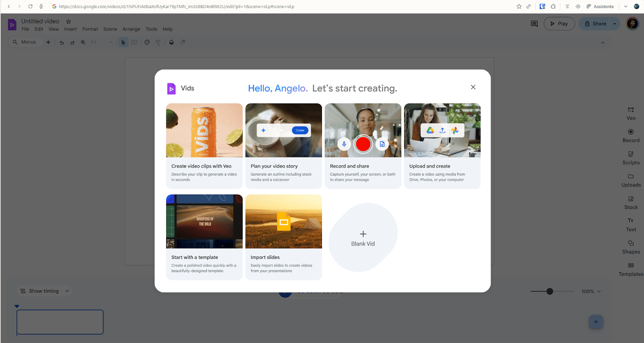Viewport: 644px width, 343px height.
Task: Click the Google Vids home logo
Action: tap(12, 25)
